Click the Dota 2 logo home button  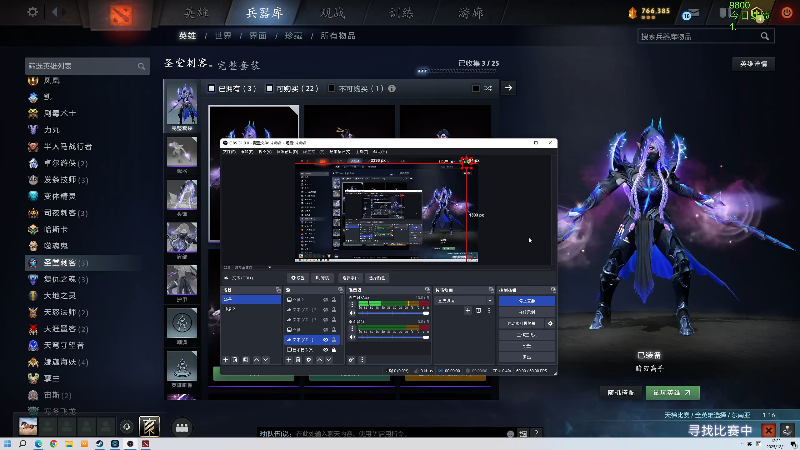[x=120, y=15]
